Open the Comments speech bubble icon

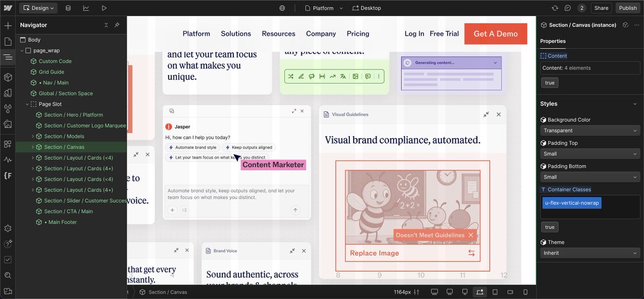(568, 8)
